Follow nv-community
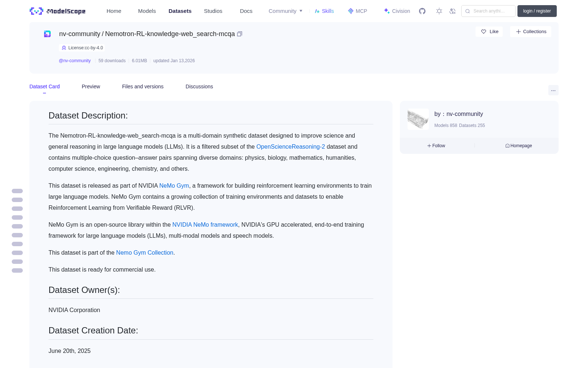The image size is (588, 368). (x=436, y=146)
